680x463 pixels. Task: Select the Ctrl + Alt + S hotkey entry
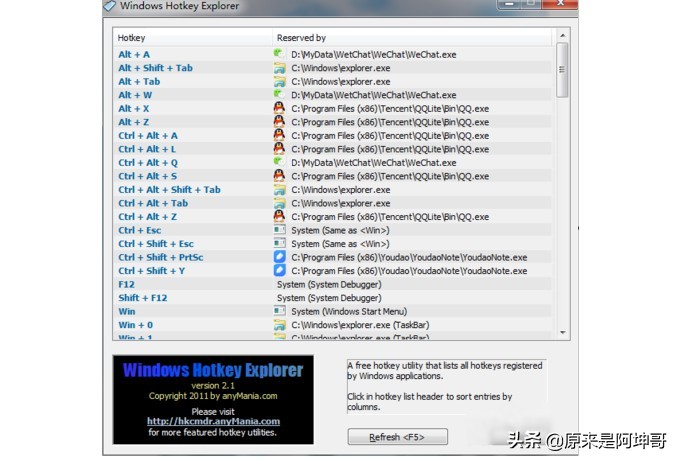click(147, 176)
